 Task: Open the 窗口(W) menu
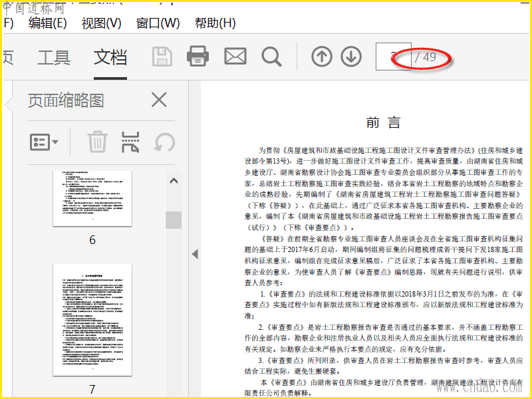point(158,23)
